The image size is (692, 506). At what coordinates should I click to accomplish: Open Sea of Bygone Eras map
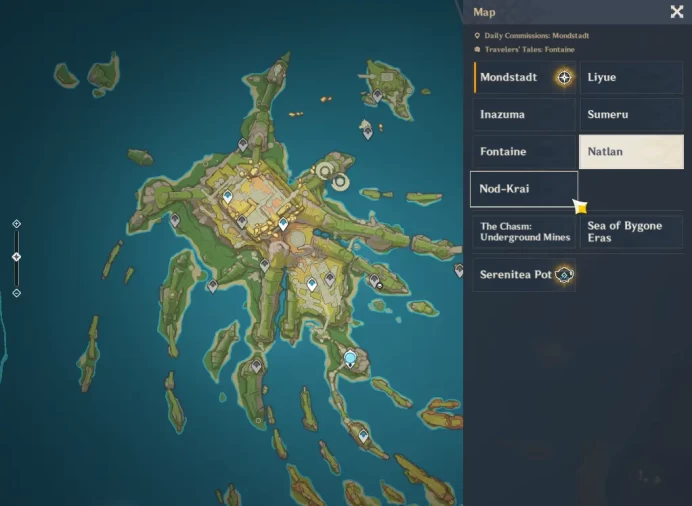tap(631, 232)
